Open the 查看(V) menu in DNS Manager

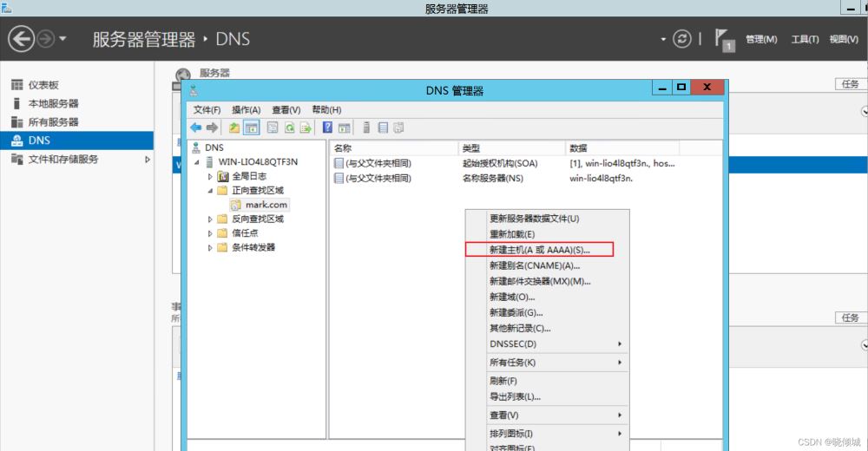[286, 109]
